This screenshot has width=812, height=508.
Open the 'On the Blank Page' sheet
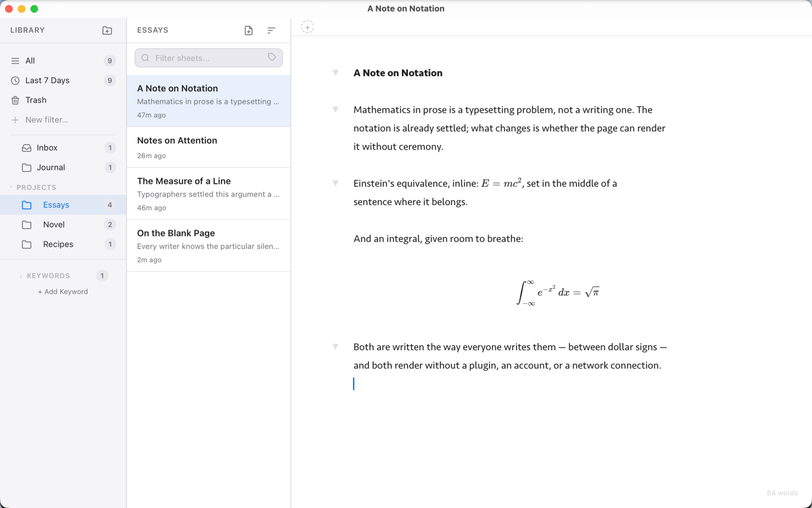(x=209, y=246)
